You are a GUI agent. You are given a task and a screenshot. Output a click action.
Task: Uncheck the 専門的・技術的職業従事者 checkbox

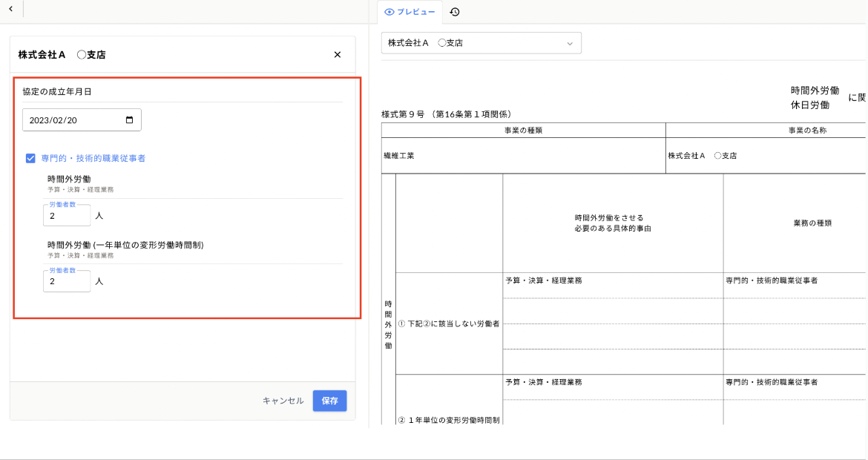30,158
